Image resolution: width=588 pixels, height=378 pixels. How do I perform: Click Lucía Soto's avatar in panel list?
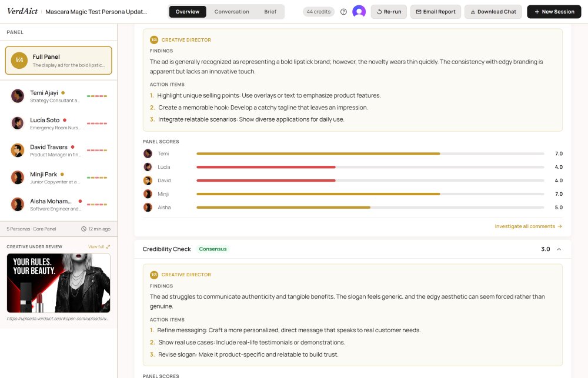coord(17,123)
